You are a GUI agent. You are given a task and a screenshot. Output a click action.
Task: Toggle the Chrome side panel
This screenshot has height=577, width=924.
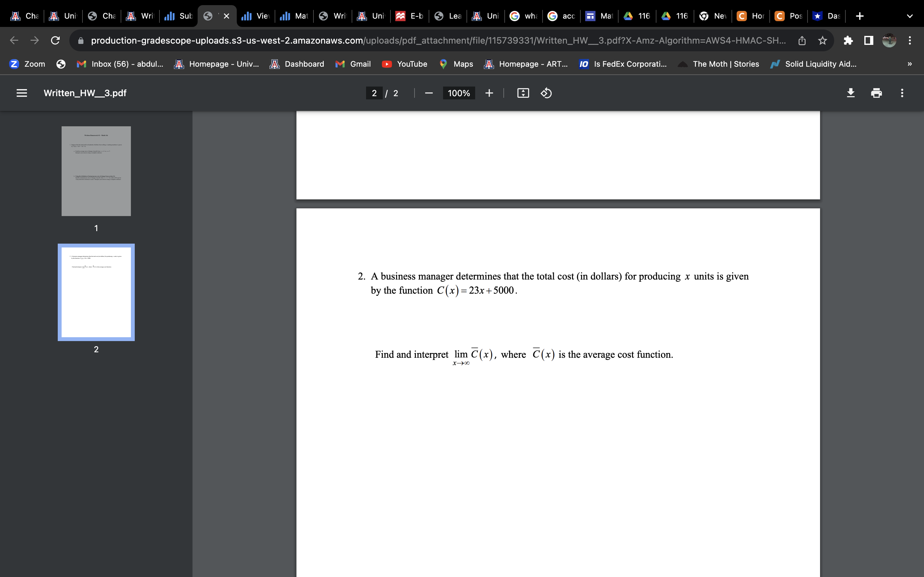point(868,40)
